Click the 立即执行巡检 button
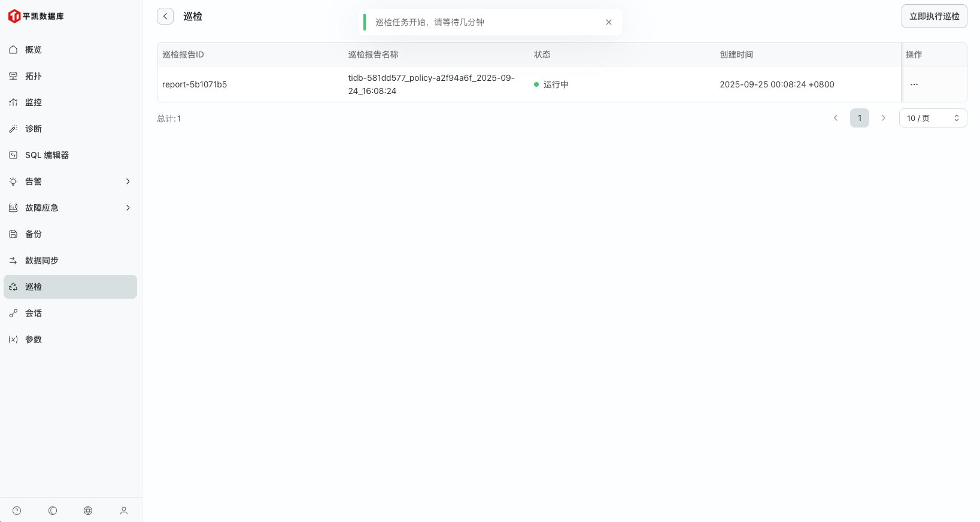Screen dimensions: 980x522 point(934,16)
